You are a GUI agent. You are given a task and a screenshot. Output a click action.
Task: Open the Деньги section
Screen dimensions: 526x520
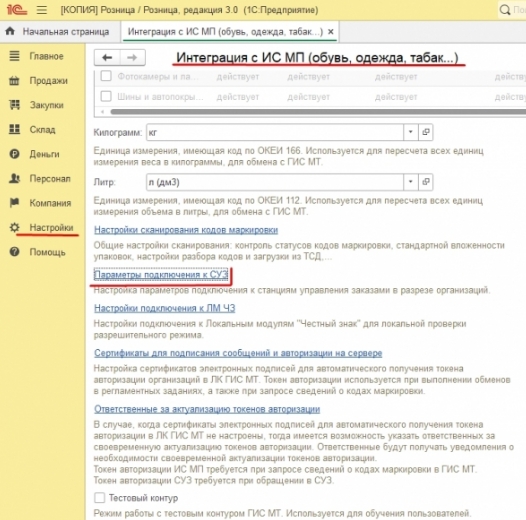click(x=44, y=154)
